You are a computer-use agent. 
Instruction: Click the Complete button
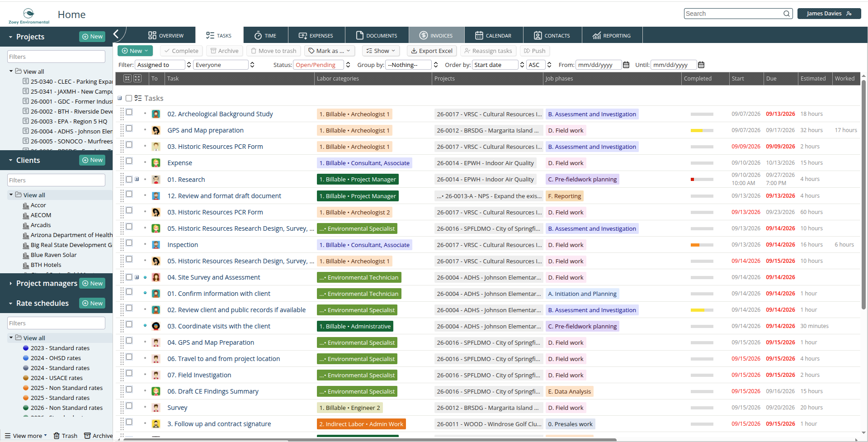click(x=181, y=51)
